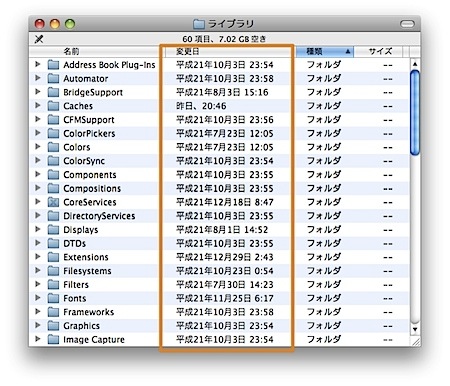Click the DirectoryServices folder name
450x386 pixels.
pos(99,216)
